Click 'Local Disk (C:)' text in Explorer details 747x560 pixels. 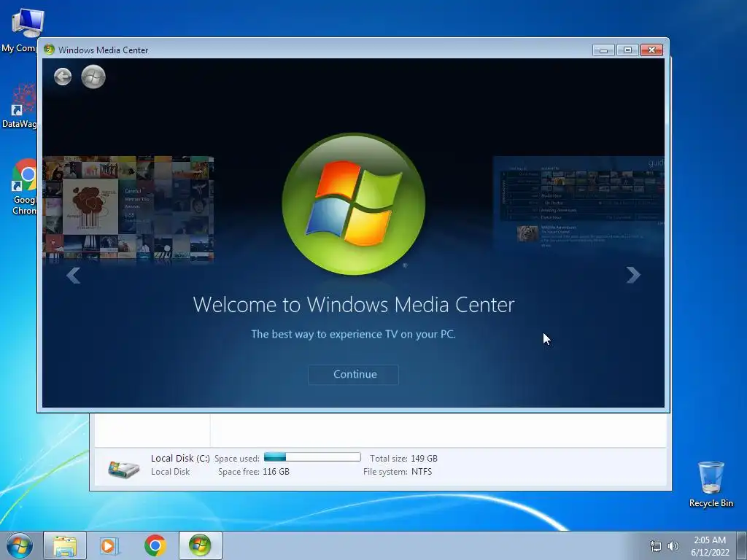coord(180,458)
